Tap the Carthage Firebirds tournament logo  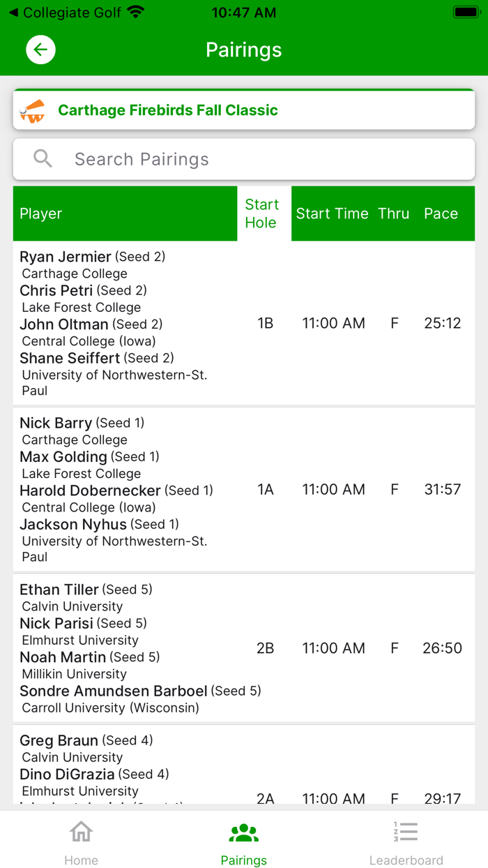coord(33,110)
